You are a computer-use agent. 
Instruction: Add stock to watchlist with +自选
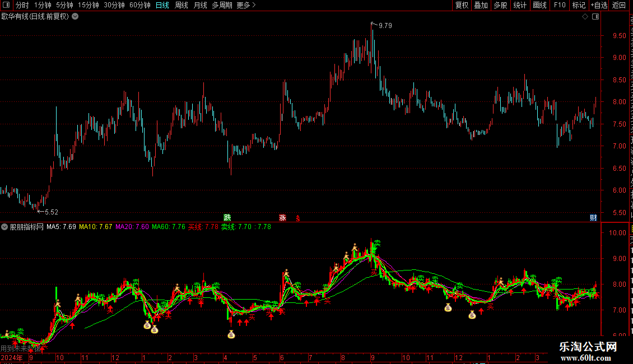click(599, 5)
